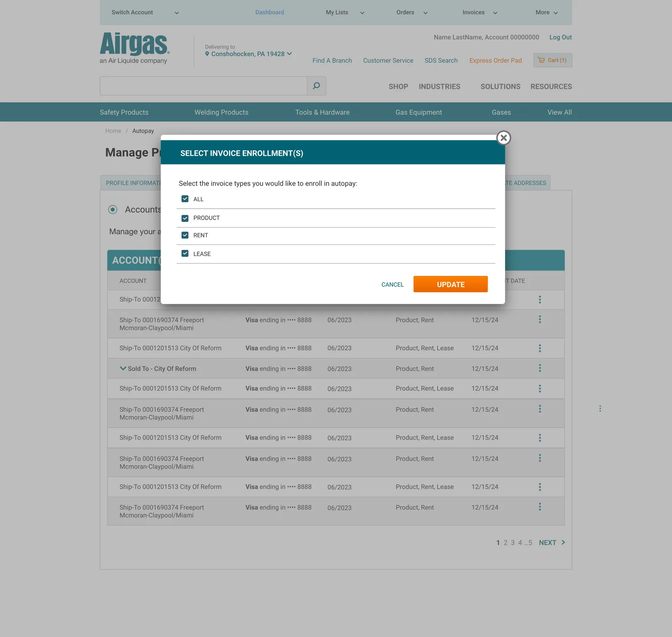Open the shopping cart icon

click(541, 60)
